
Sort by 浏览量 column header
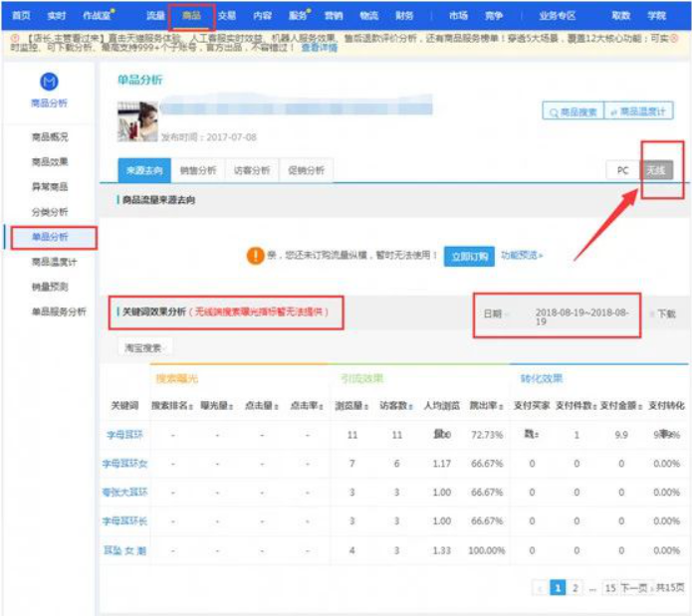pyautogui.click(x=346, y=405)
